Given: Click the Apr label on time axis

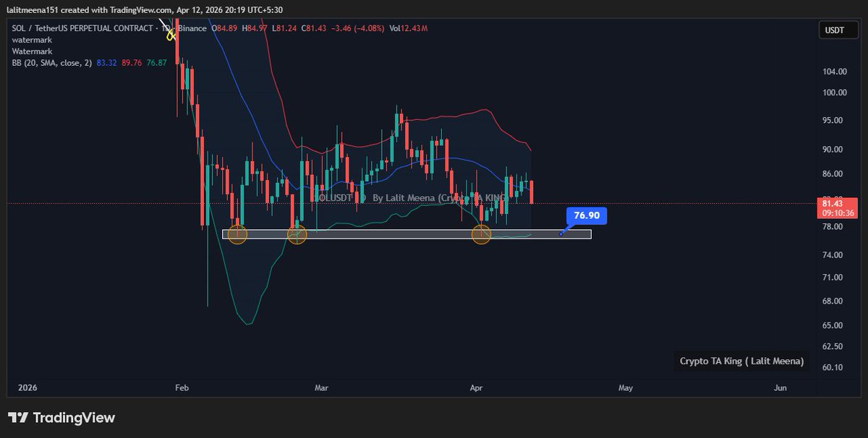Looking at the screenshot, I should click(476, 388).
